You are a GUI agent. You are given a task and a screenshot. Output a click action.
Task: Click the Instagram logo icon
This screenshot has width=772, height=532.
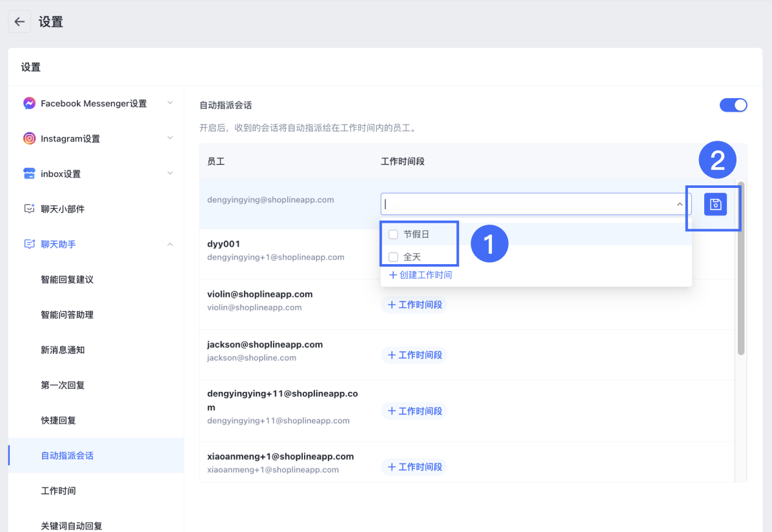(29, 138)
